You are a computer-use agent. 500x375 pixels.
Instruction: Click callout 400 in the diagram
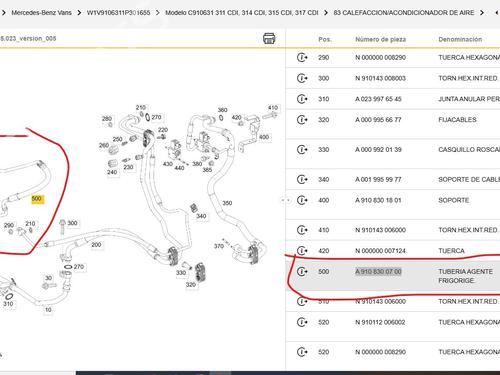(x=264, y=137)
